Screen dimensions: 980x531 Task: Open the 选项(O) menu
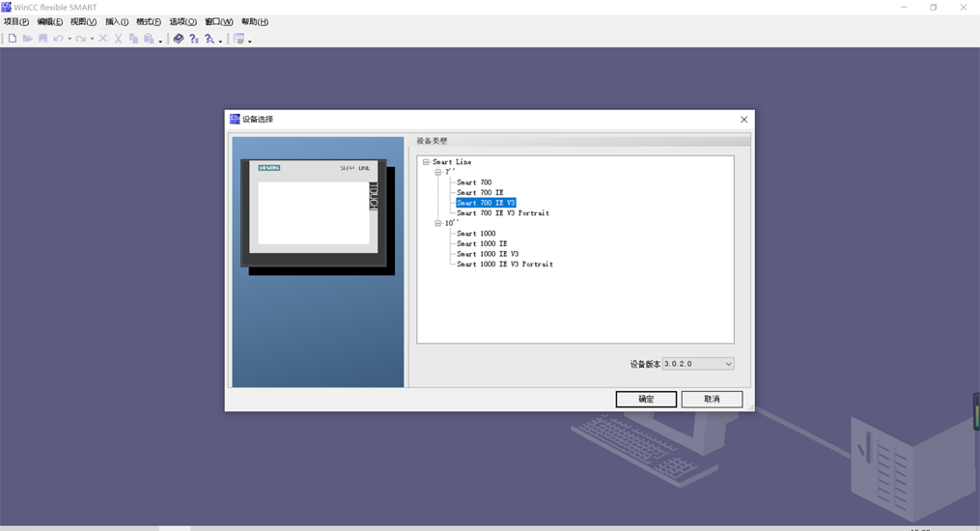183,22
